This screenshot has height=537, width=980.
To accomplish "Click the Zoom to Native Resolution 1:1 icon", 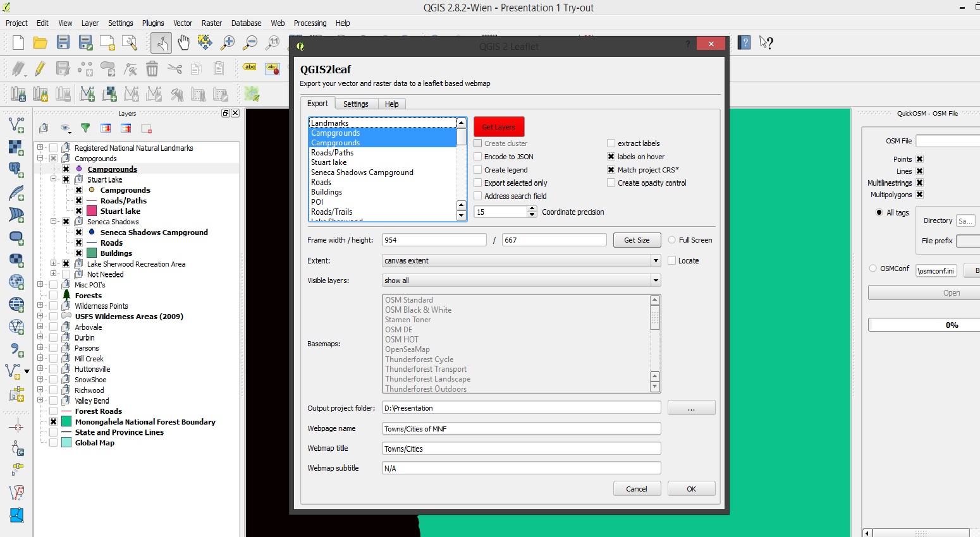I will click(273, 43).
